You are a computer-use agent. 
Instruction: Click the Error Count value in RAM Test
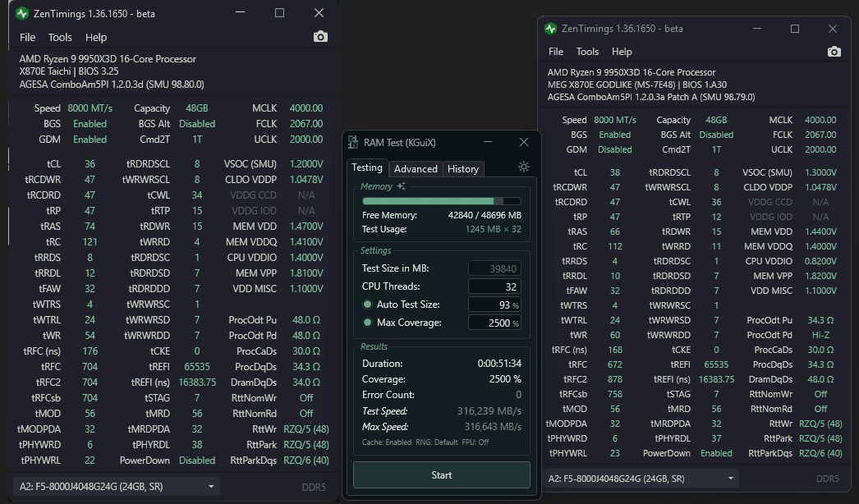tap(518, 395)
